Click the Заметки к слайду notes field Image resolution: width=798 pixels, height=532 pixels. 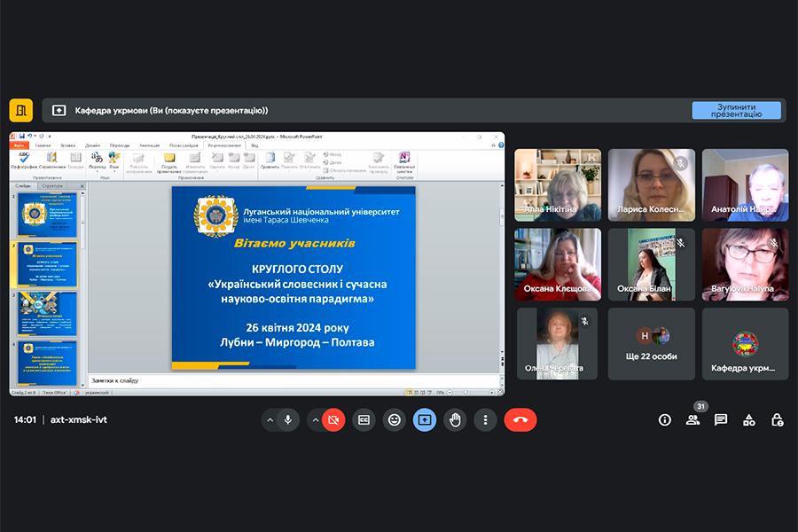click(x=294, y=380)
